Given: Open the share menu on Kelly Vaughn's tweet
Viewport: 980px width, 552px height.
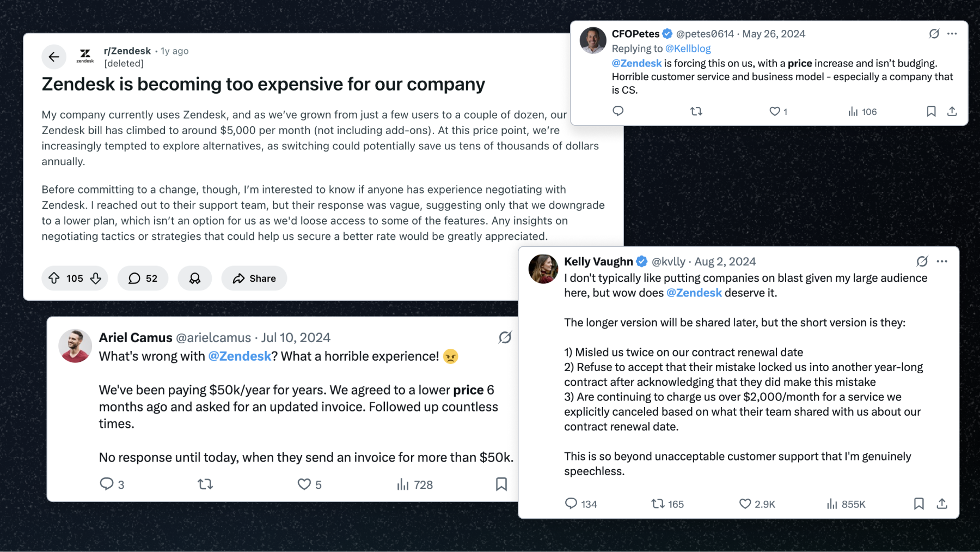Looking at the screenshot, I should point(942,504).
